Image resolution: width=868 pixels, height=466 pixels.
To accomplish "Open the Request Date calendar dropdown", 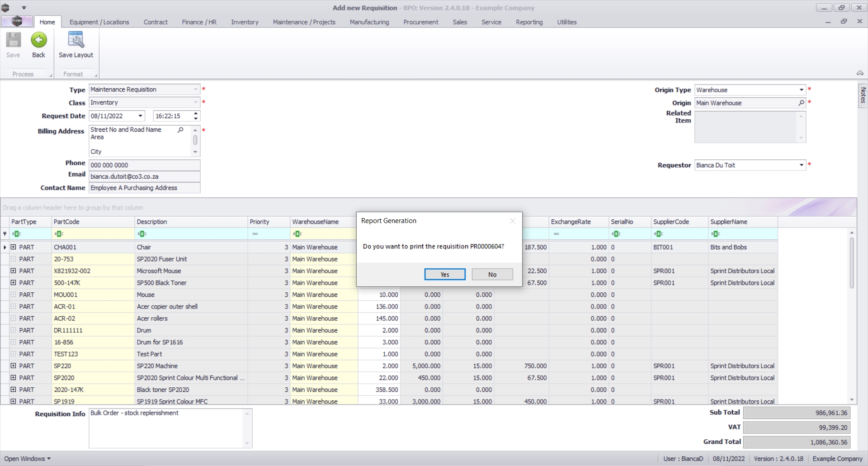I will point(140,116).
